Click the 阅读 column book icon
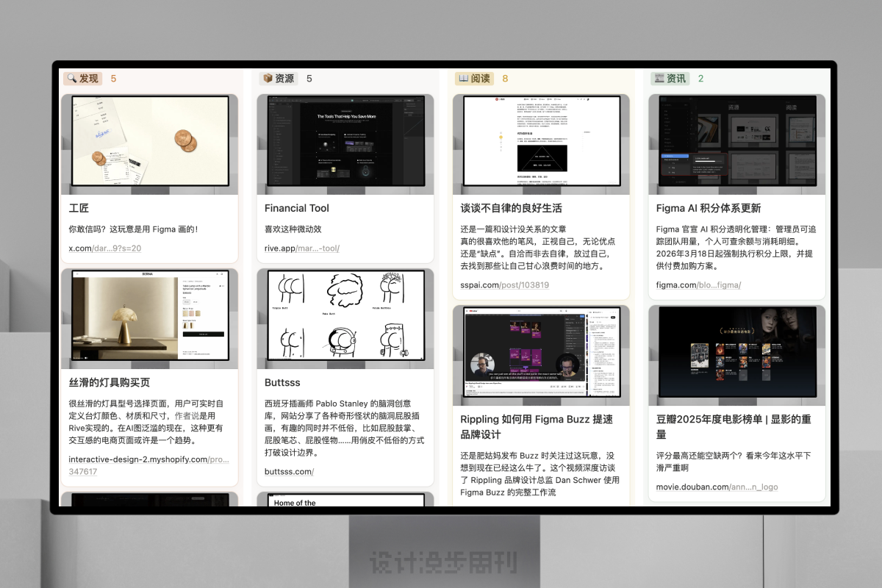Screen dimensions: 882x588 point(463,79)
